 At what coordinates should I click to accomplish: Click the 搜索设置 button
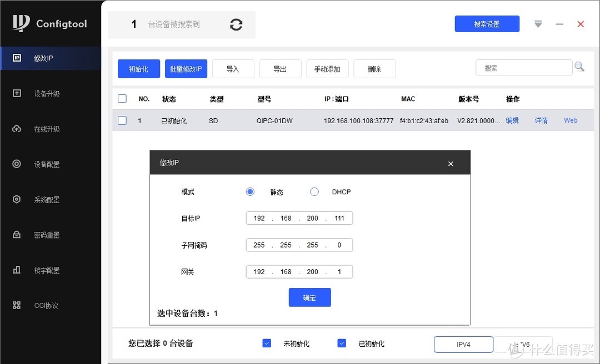(487, 23)
